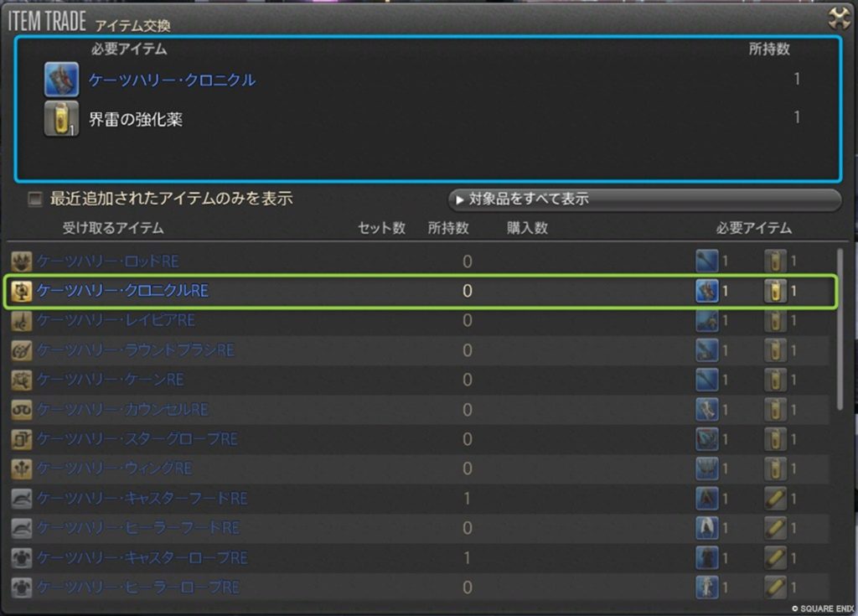Click the ケーツハリー・クロニクル icon in required items

click(x=61, y=80)
